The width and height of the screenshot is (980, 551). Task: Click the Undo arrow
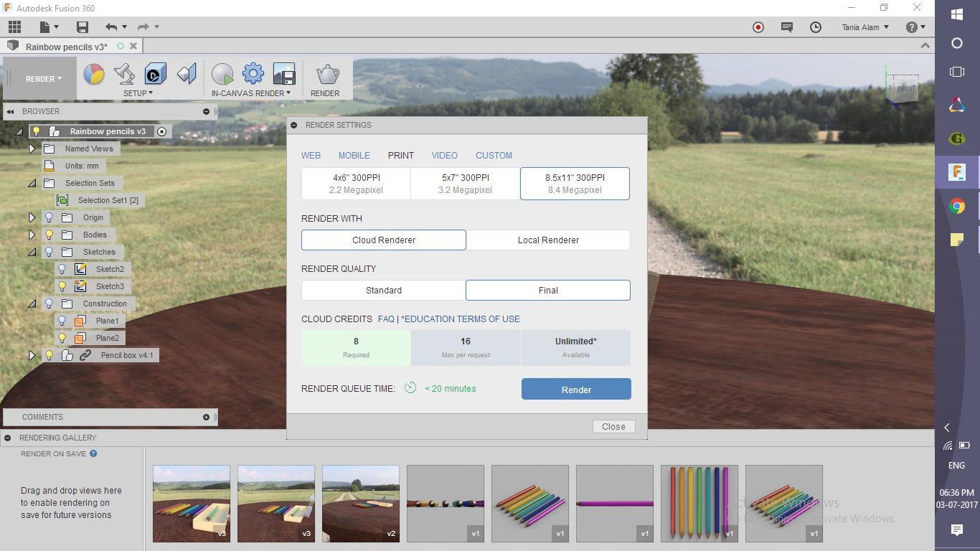[x=111, y=27]
